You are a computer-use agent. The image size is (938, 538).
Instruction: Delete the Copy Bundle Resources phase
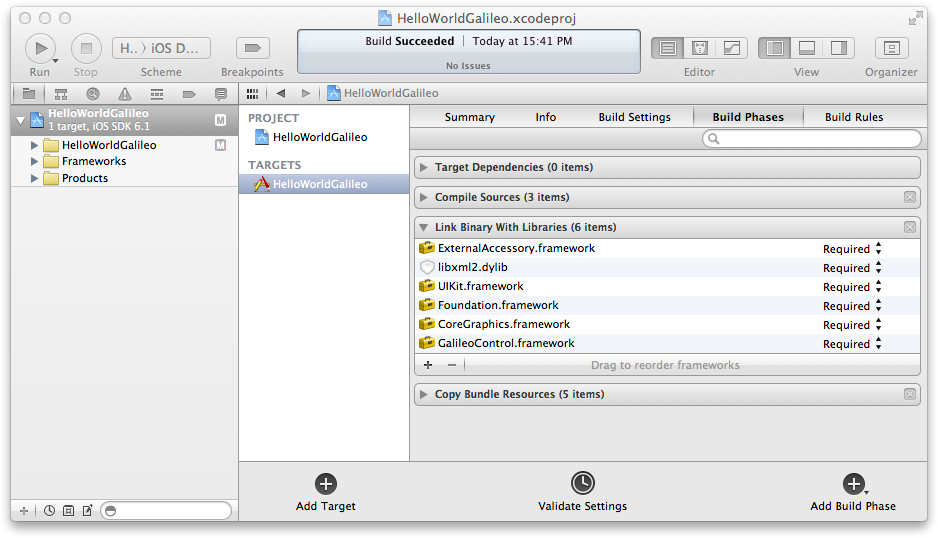pos(910,394)
